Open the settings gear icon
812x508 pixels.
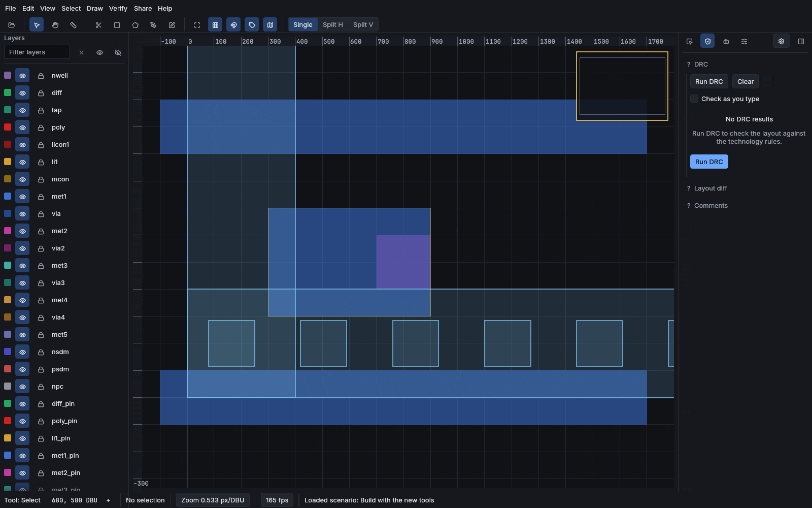[781, 41]
